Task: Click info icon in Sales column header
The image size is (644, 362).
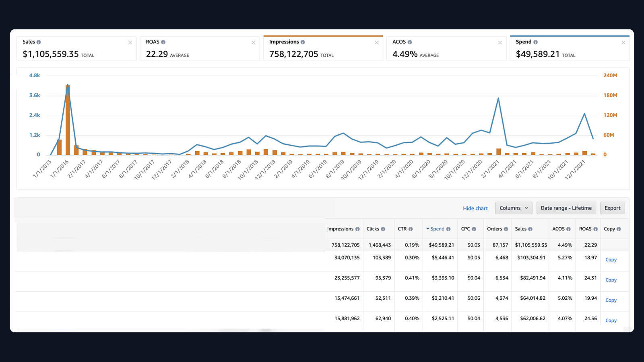Action: pos(530,229)
